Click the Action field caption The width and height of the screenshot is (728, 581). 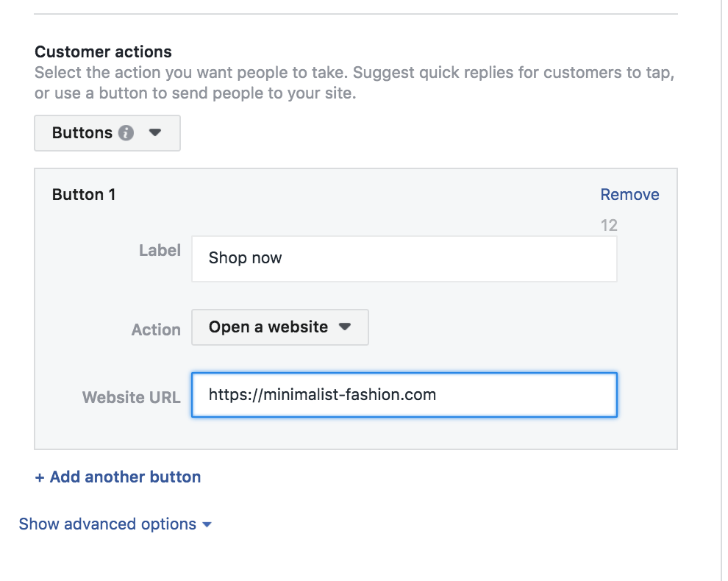[x=156, y=330]
